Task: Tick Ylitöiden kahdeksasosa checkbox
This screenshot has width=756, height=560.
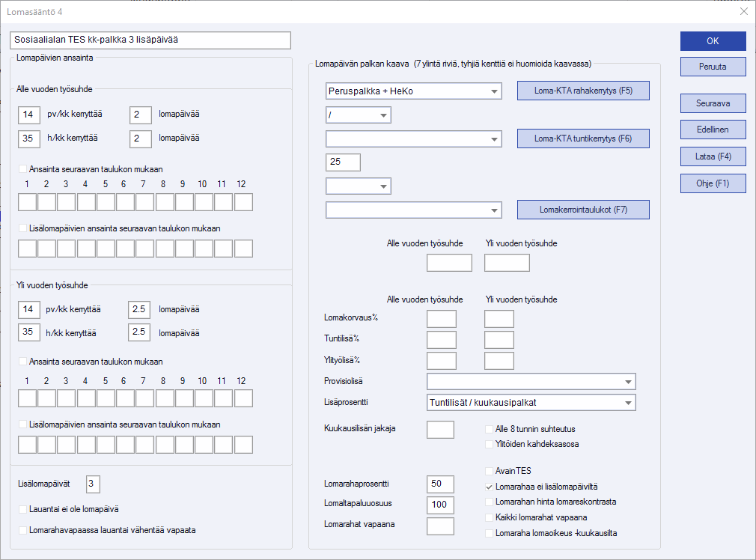Action: click(x=490, y=444)
